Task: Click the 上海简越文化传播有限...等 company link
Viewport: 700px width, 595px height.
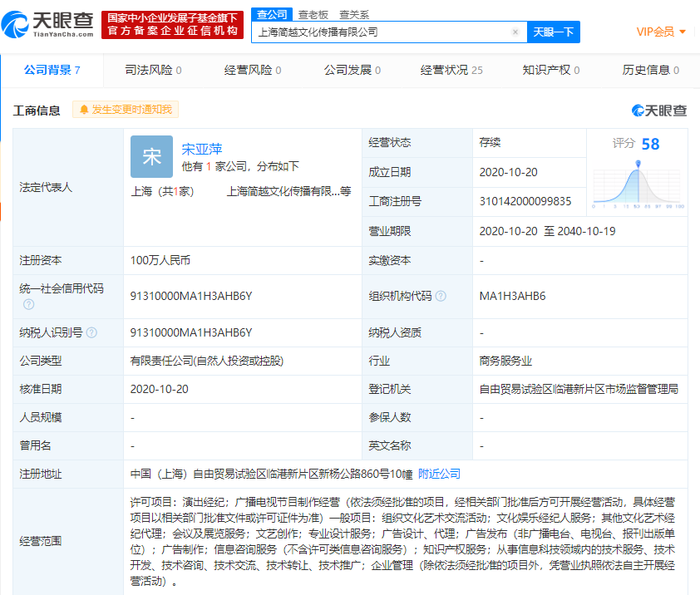Action: click(288, 191)
